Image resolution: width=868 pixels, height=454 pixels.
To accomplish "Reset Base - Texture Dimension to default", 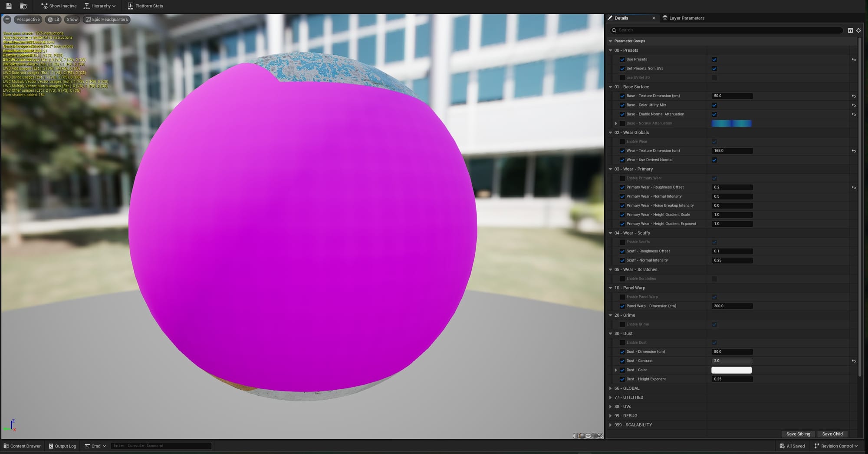I will (854, 96).
